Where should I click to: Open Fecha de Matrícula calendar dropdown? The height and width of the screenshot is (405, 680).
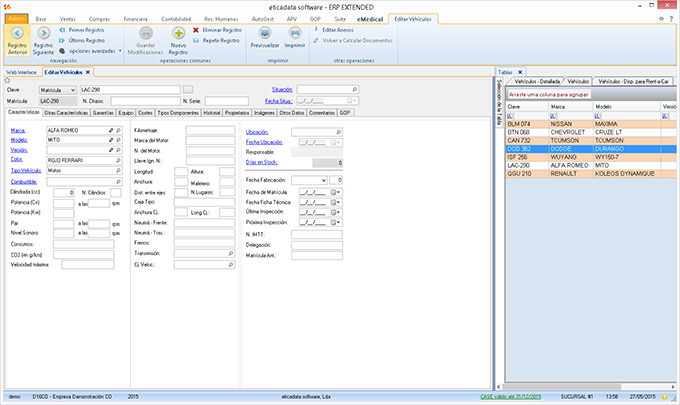click(336, 191)
